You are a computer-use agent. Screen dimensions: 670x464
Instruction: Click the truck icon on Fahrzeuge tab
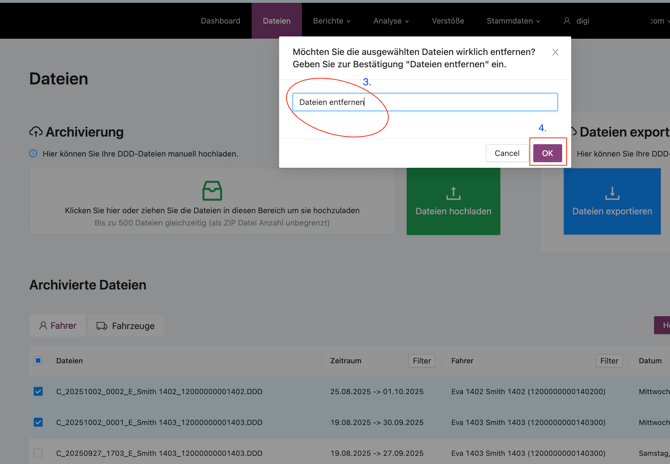tap(102, 326)
